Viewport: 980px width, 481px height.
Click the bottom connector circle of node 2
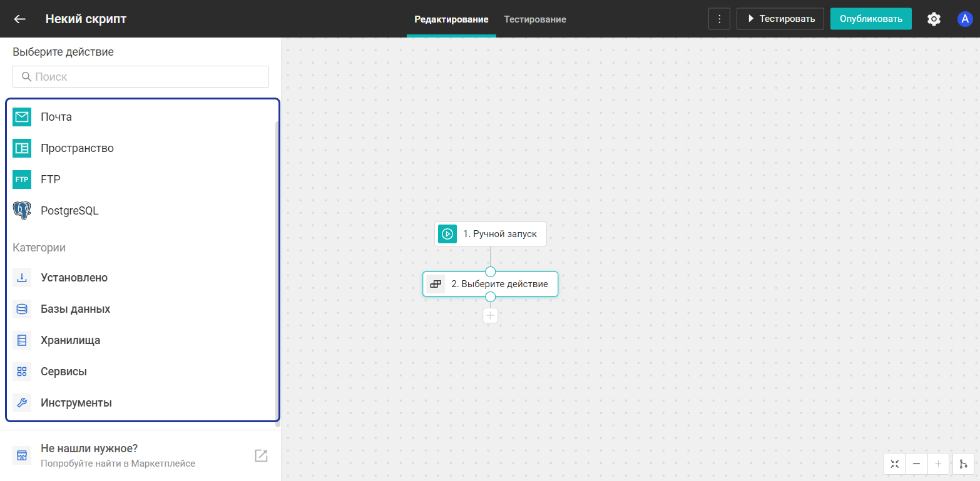491,296
